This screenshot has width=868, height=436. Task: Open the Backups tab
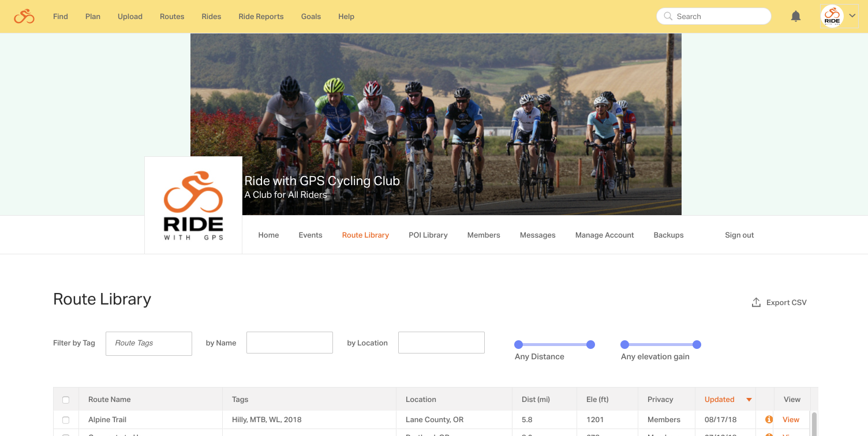coord(668,235)
